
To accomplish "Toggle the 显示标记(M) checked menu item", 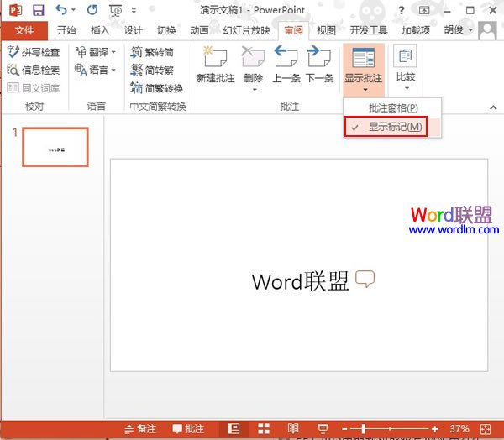I will click(392, 127).
